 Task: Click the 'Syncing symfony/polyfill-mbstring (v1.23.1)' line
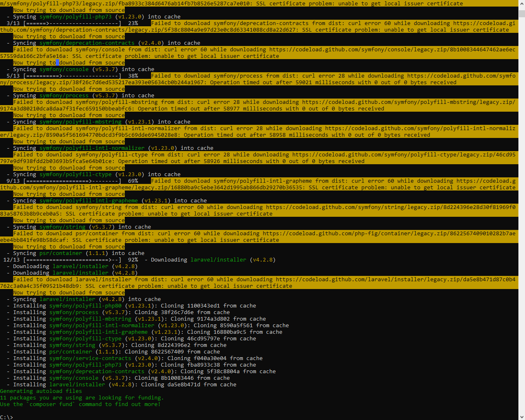[99, 122]
